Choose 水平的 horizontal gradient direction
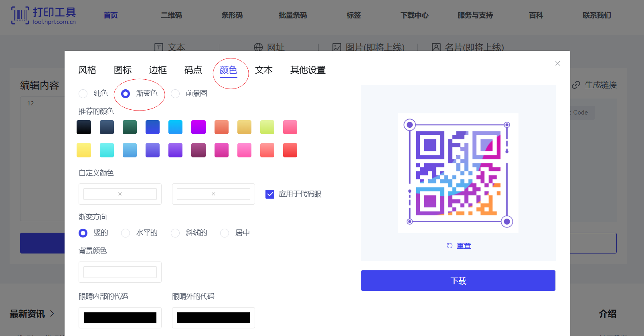 (x=126, y=233)
